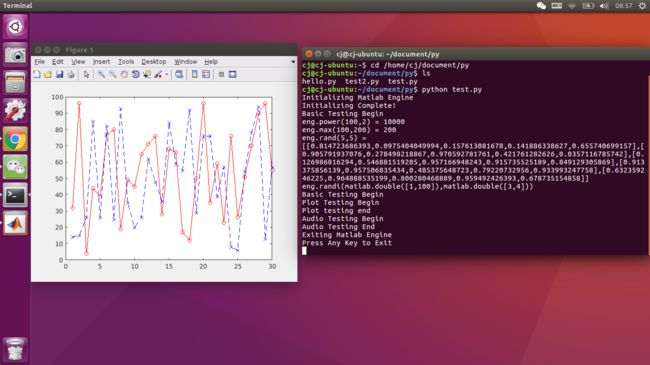
Task: Select the Brush data tool
Action: (158, 75)
